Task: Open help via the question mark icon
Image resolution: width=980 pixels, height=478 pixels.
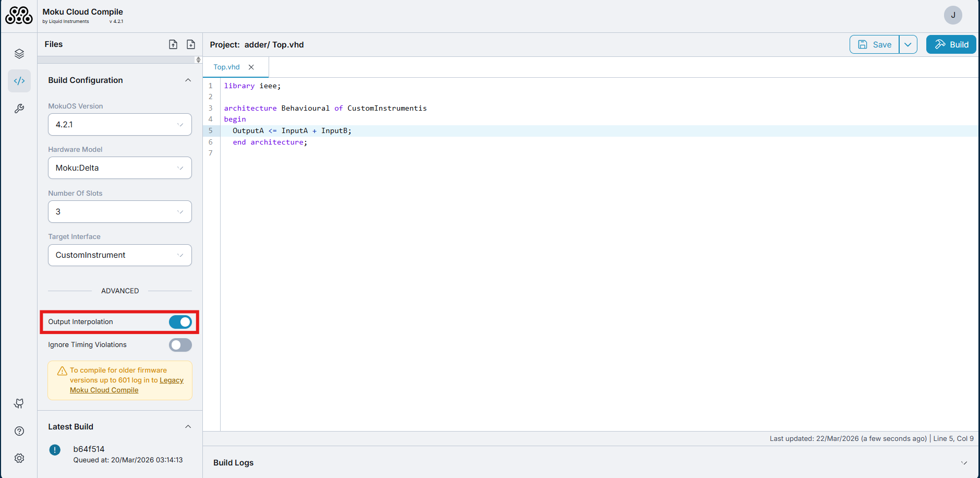Action: pyautogui.click(x=19, y=431)
